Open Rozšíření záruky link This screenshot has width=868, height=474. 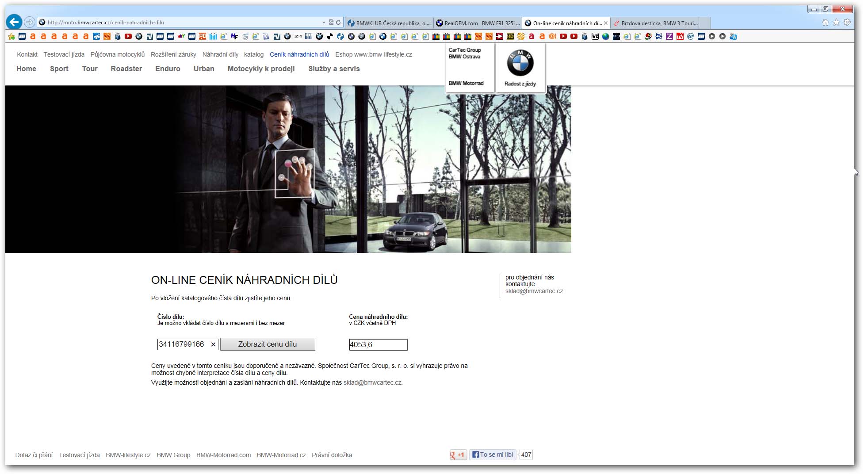pos(173,54)
